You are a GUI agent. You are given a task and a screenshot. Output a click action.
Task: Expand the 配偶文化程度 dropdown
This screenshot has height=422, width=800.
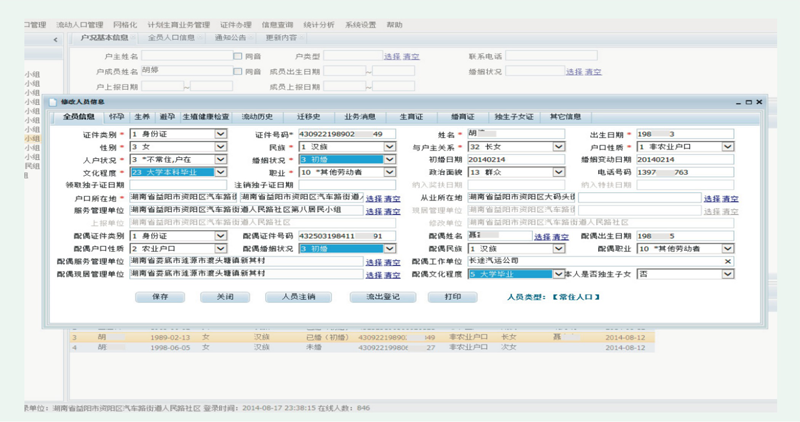(x=559, y=274)
